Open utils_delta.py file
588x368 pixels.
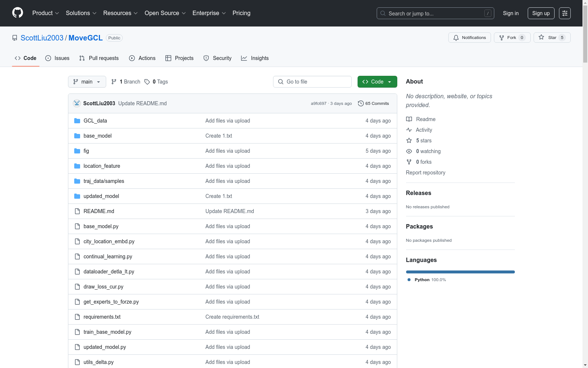[x=98, y=362]
